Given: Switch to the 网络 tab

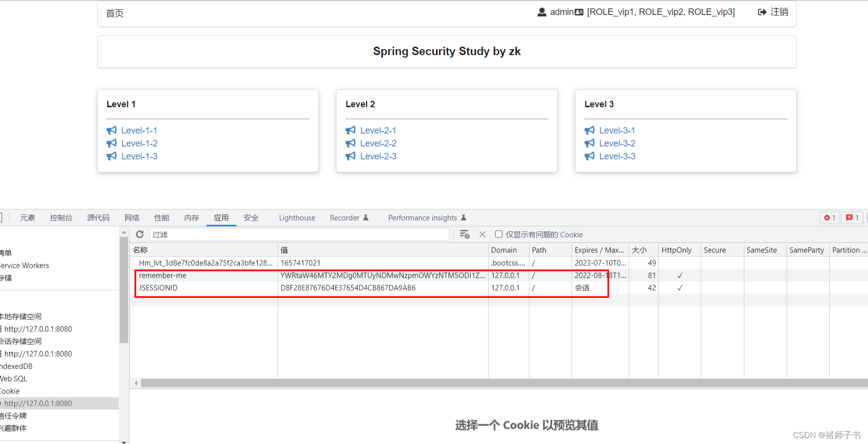Looking at the screenshot, I should (132, 218).
